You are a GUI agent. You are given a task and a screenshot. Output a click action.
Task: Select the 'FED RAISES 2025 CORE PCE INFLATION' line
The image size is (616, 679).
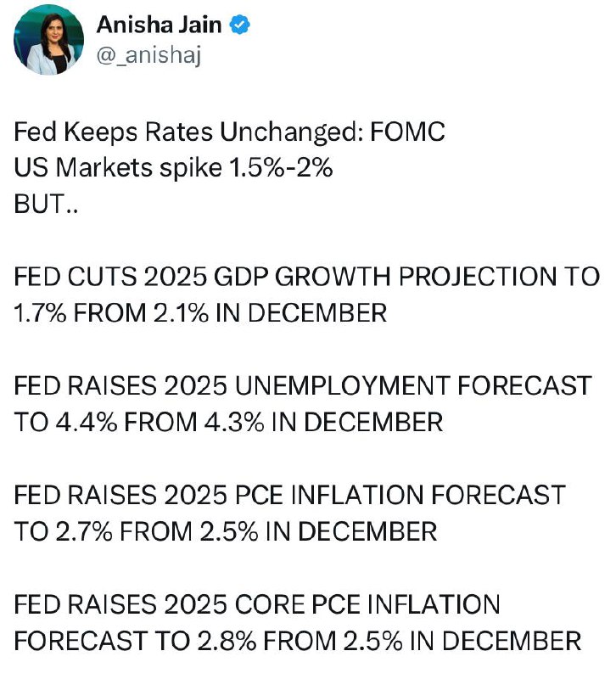coord(257,604)
